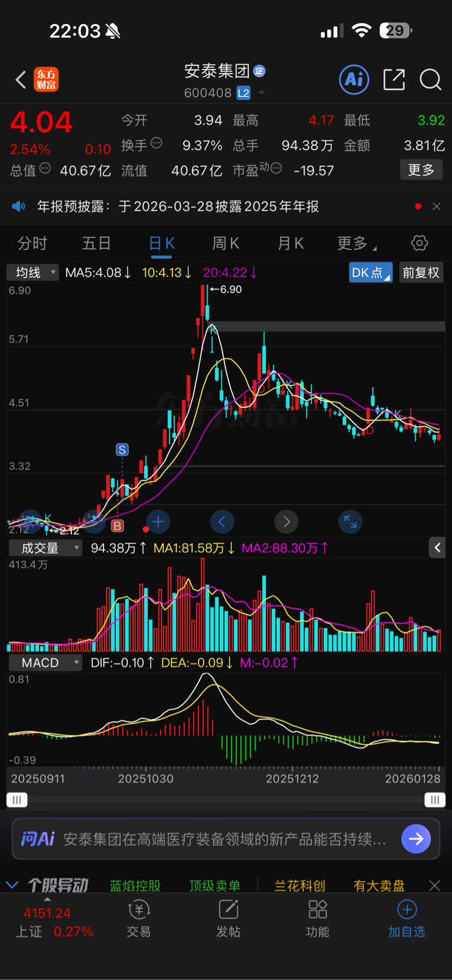Open the 成交量 indicator dropdown
The height and width of the screenshot is (980, 452).
coord(45,548)
